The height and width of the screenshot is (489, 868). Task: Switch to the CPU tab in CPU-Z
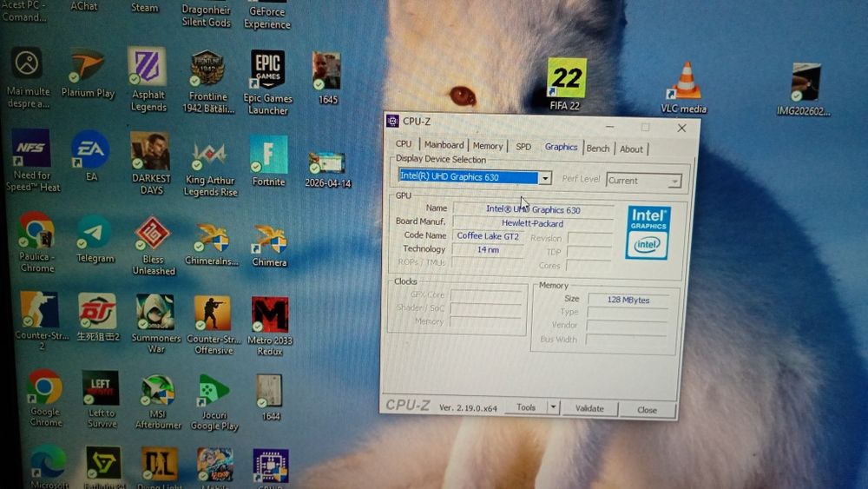coord(404,143)
